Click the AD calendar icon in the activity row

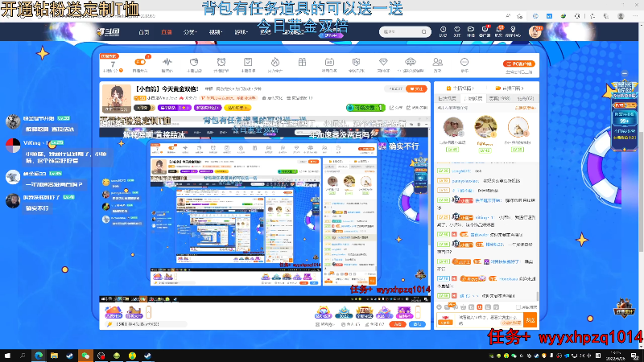329,63
